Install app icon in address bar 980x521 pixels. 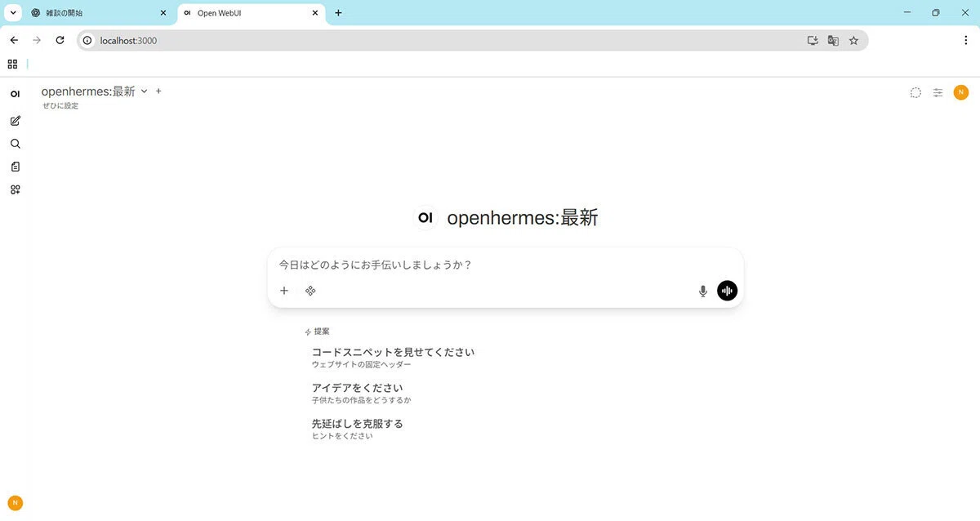[813, 40]
